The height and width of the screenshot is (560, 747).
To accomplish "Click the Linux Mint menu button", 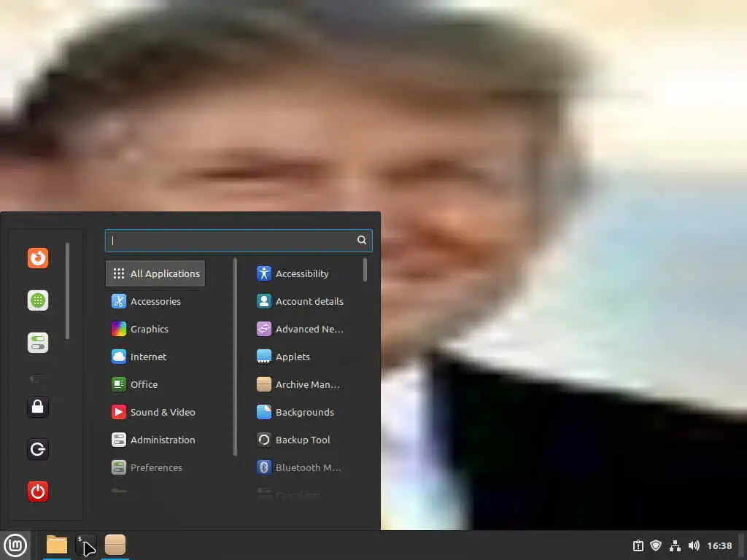I will 15,545.
